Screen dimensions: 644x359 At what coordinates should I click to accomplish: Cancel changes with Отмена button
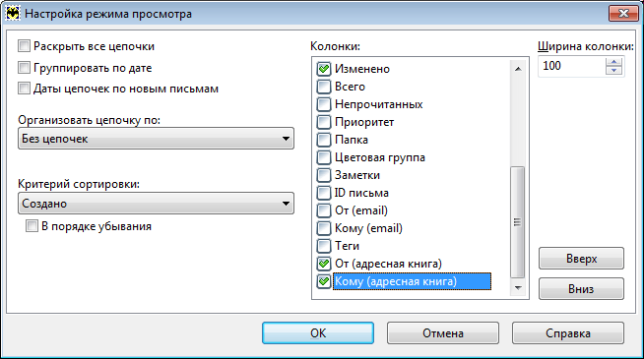point(443,332)
